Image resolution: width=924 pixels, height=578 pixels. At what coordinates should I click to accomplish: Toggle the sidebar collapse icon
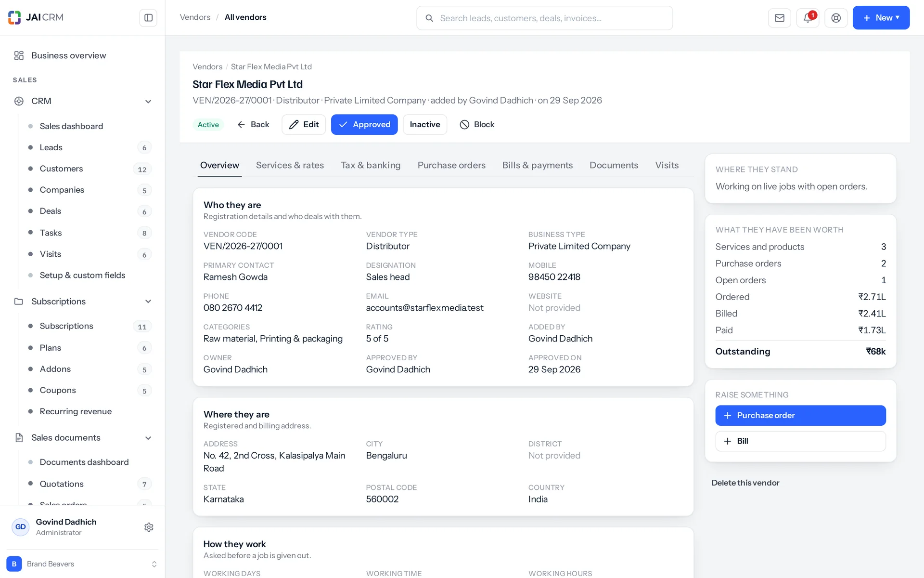tap(148, 18)
